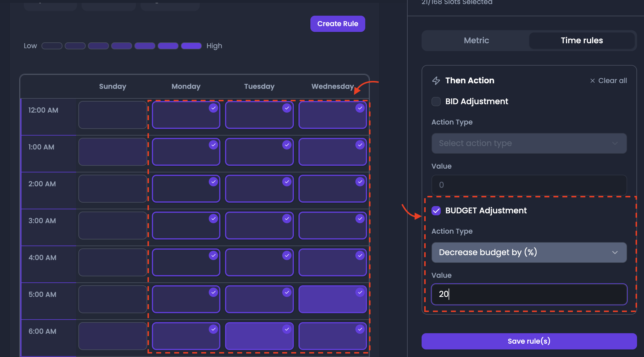Click the lightning bolt Then Action icon
This screenshot has width=644, height=357.
point(436,81)
